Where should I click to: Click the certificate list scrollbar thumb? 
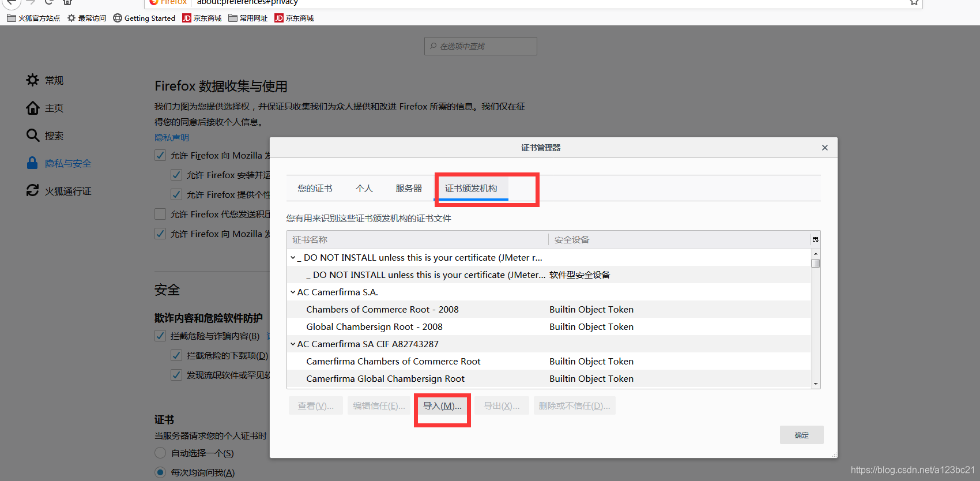pos(815,263)
